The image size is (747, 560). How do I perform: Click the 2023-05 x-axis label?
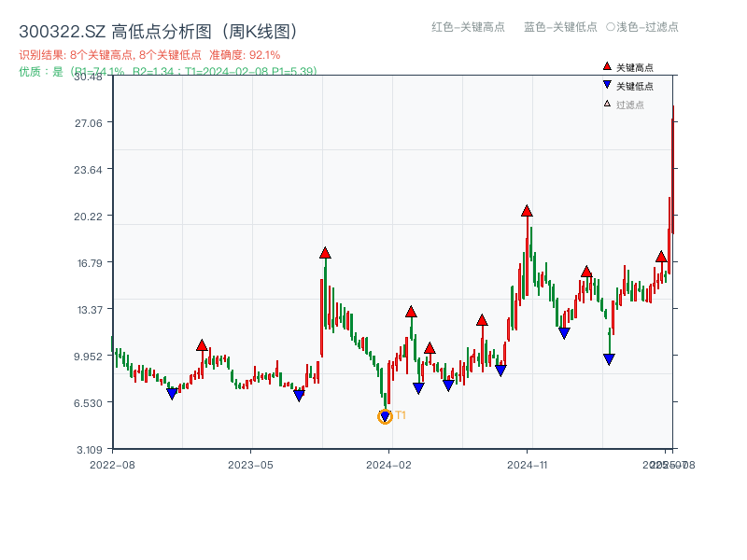pyautogui.click(x=250, y=465)
